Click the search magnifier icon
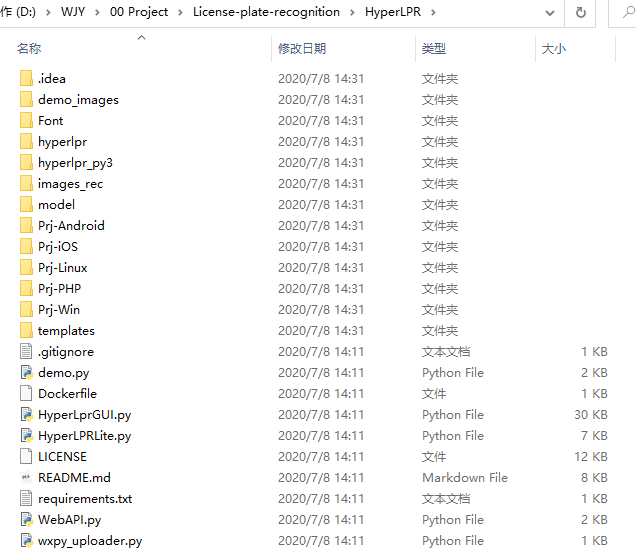This screenshot has height=557, width=636. click(628, 13)
